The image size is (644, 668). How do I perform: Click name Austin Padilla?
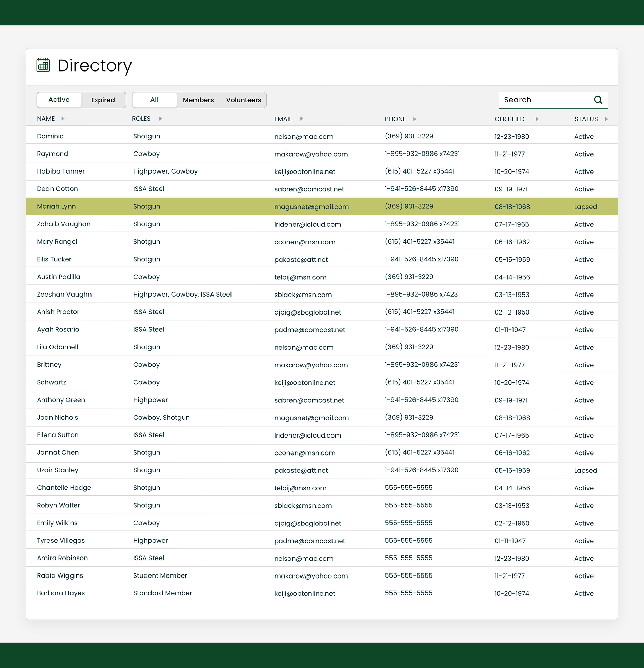(59, 277)
